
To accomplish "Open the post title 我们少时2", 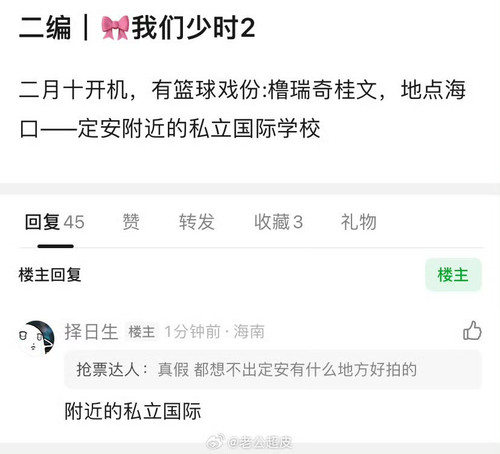I will coord(194,28).
